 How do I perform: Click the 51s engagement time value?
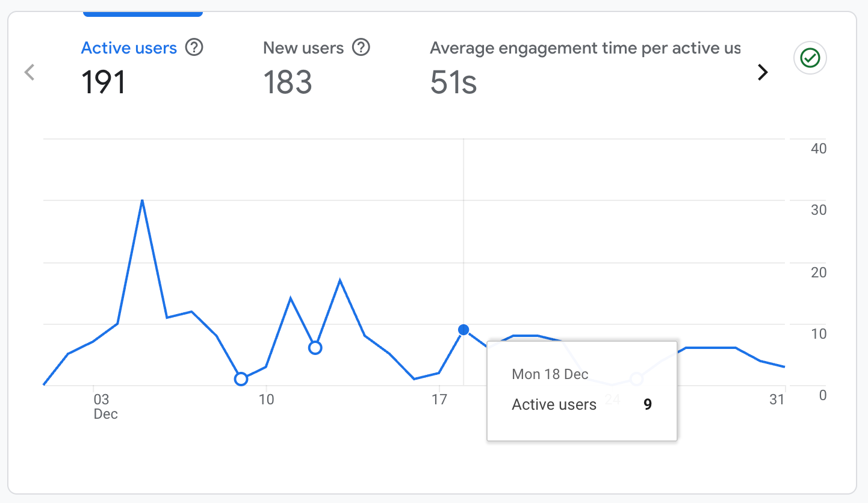click(453, 82)
